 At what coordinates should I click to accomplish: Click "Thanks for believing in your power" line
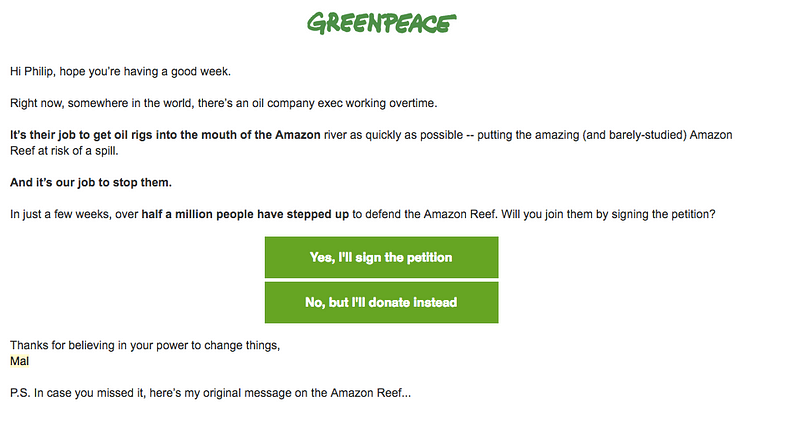(145, 346)
